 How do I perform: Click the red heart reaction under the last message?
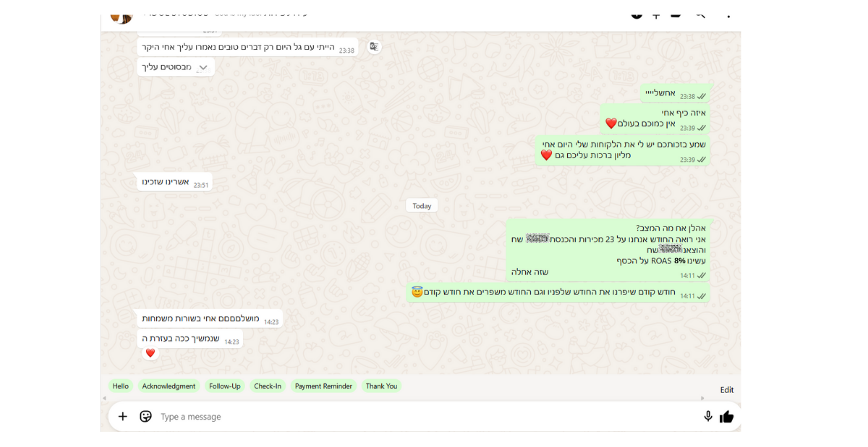[150, 353]
